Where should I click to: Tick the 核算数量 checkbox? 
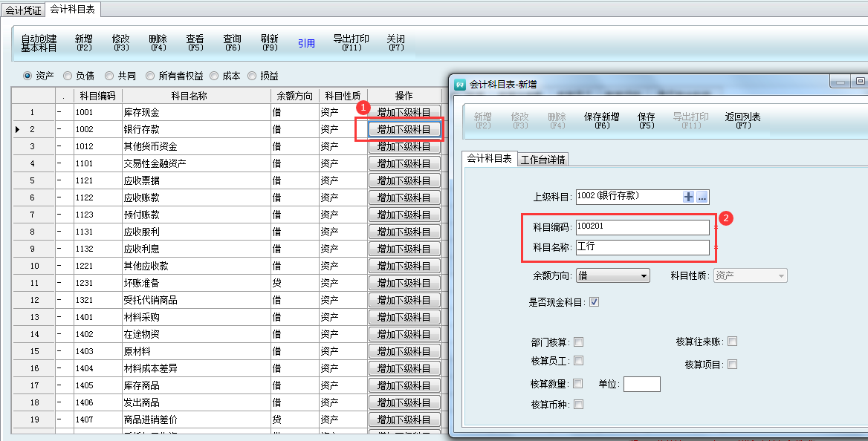578,384
